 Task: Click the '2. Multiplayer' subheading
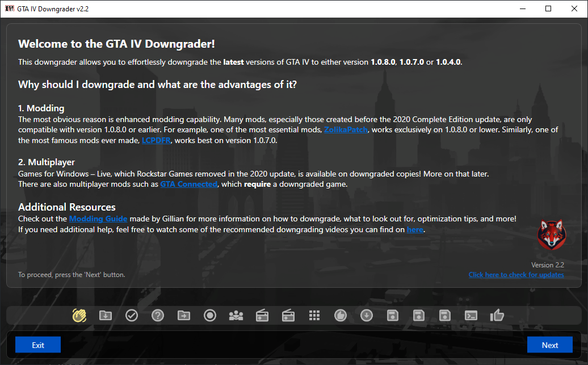[x=47, y=162]
